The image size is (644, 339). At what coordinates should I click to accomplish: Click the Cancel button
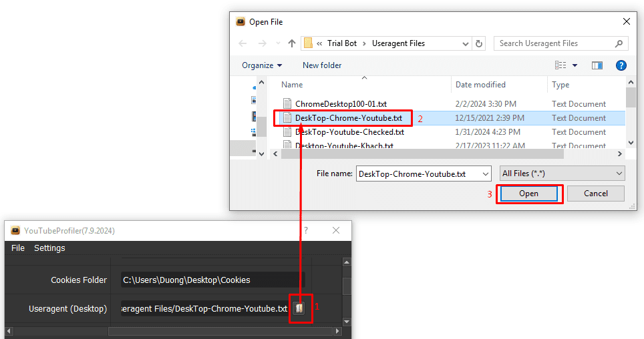pyautogui.click(x=596, y=194)
